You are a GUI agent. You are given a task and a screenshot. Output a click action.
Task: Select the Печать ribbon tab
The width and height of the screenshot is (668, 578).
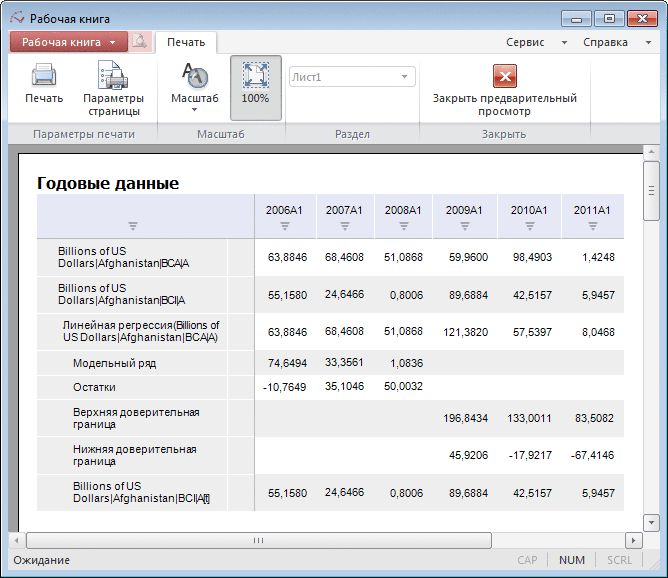[186, 42]
